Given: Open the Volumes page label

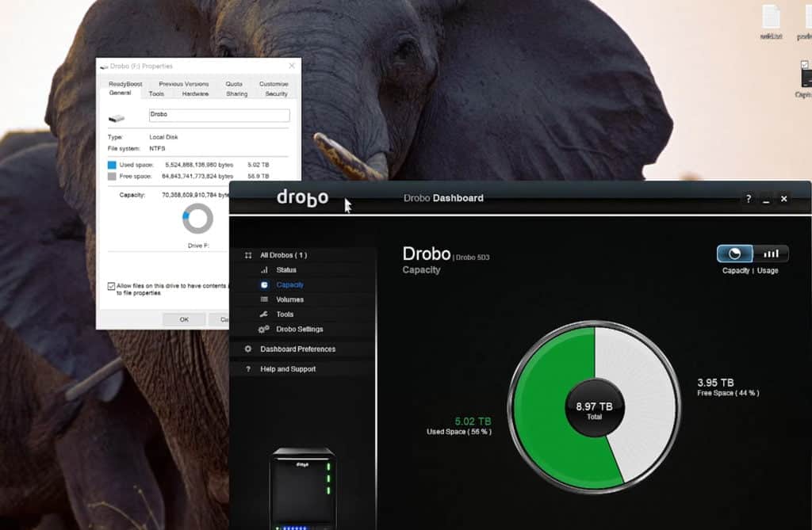Looking at the screenshot, I should click(289, 299).
